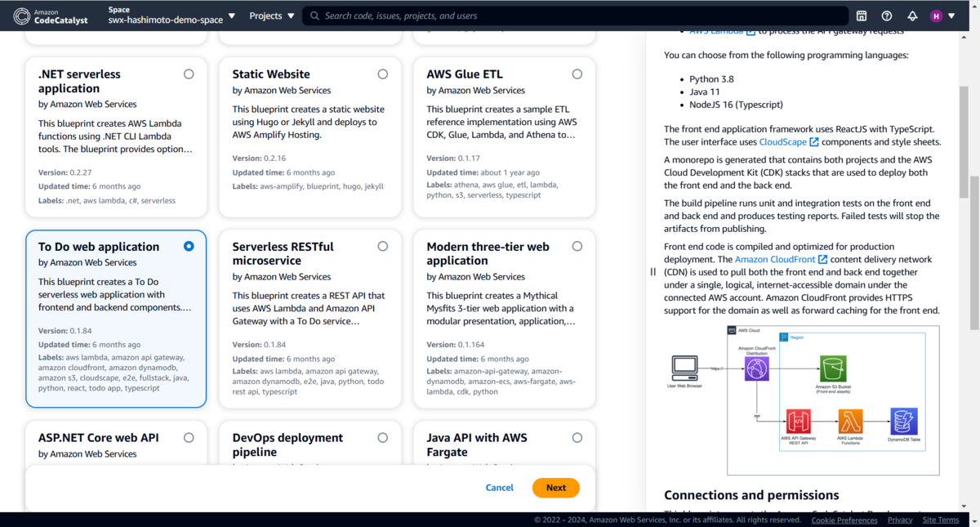The height and width of the screenshot is (527, 980).
Task: Select Modern three-tier web application radio
Action: [577, 246]
